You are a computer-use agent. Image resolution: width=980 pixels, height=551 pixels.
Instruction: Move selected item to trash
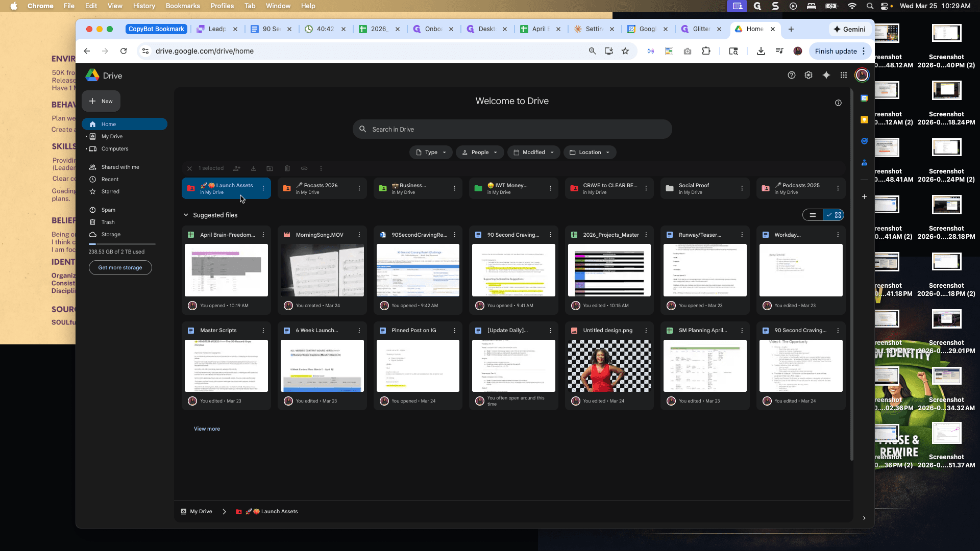[x=287, y=168]
